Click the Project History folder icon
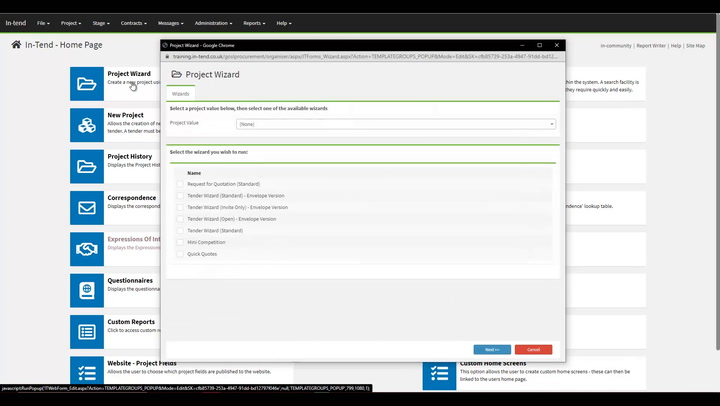This screenshot has width=720, height=406. (x=87, y=166)
